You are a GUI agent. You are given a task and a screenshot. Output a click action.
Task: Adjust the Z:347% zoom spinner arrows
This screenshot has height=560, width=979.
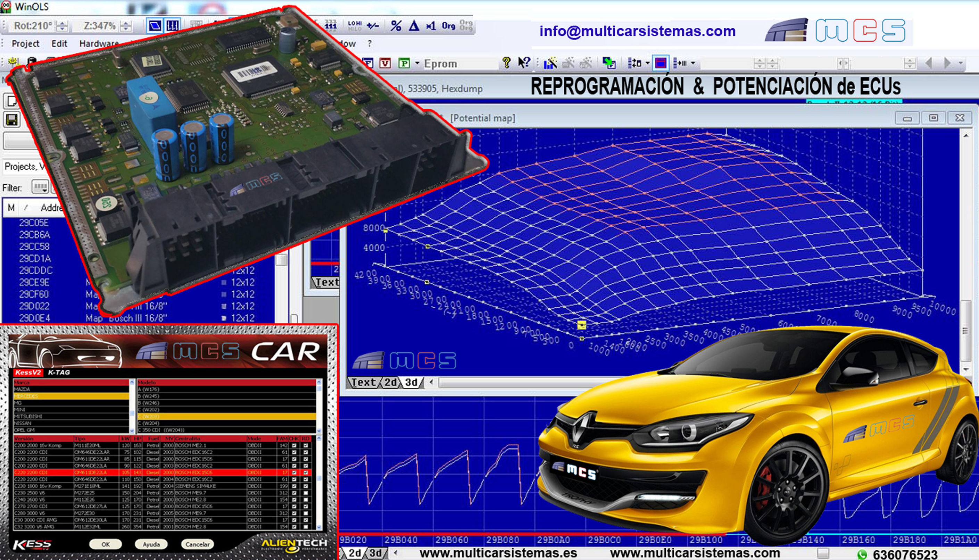tap(125, 26)
